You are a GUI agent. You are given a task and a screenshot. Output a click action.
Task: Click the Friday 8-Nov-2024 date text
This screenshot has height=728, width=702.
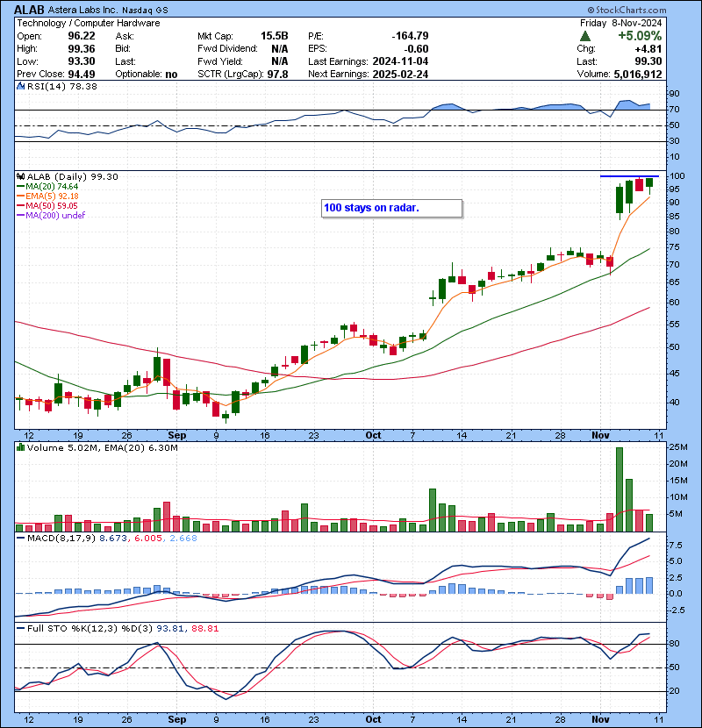(x=620, y=23)
